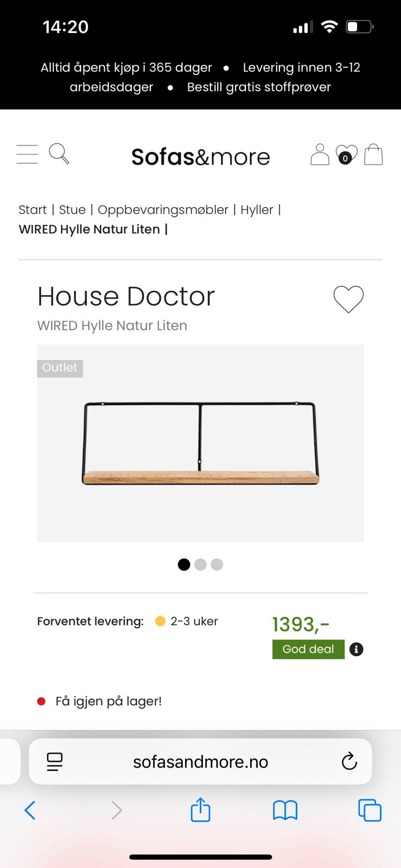Viewport: 401px width, 868px height.
Task: Navigate to Hyller breadcrumb
Action: click(x=257, y=210)
